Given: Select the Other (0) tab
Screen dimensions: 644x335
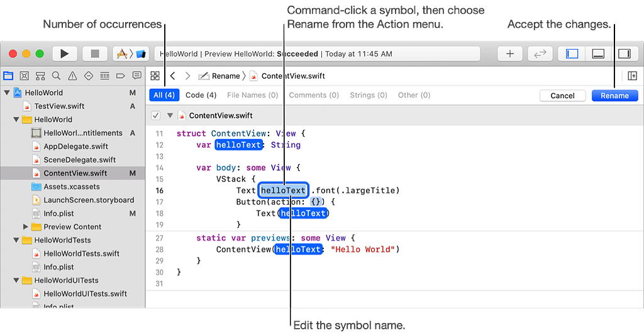Looking at the screenshot, I should [414, 95].
